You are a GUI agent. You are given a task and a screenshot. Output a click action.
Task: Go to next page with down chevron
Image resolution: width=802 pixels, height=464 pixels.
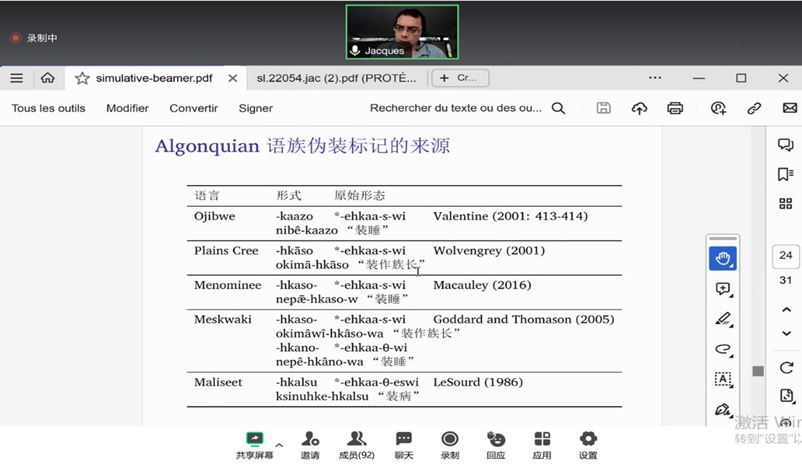(x=786, y=333)
